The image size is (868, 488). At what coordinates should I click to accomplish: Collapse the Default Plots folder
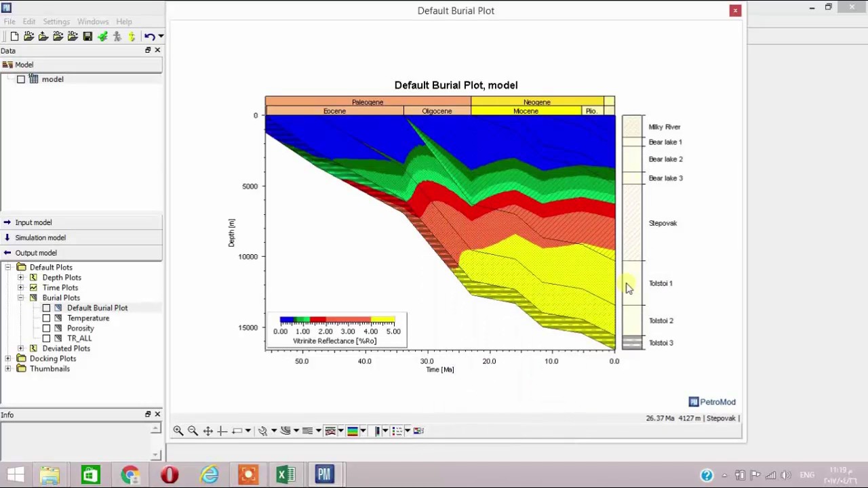[8, 267]
